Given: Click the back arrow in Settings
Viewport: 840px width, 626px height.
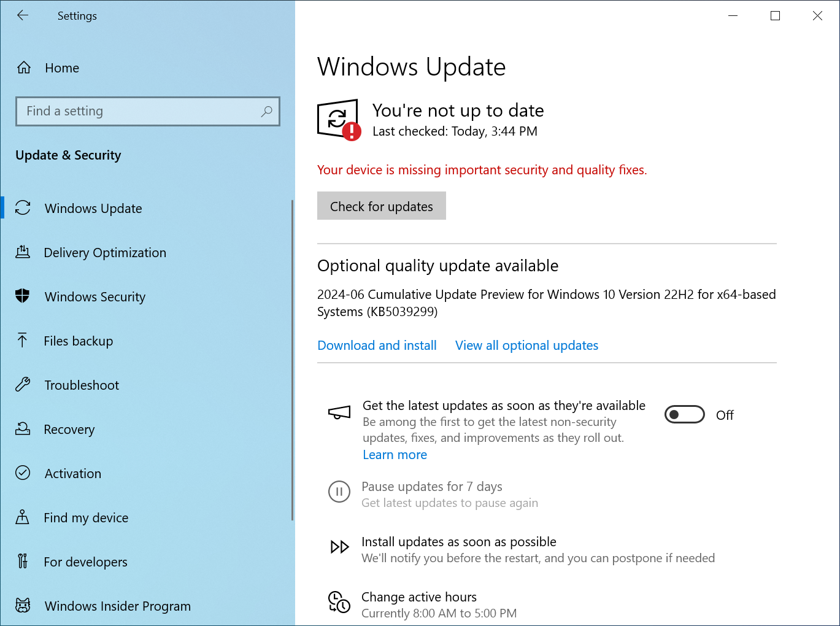Looking at the screenshot, I should 23,15.
